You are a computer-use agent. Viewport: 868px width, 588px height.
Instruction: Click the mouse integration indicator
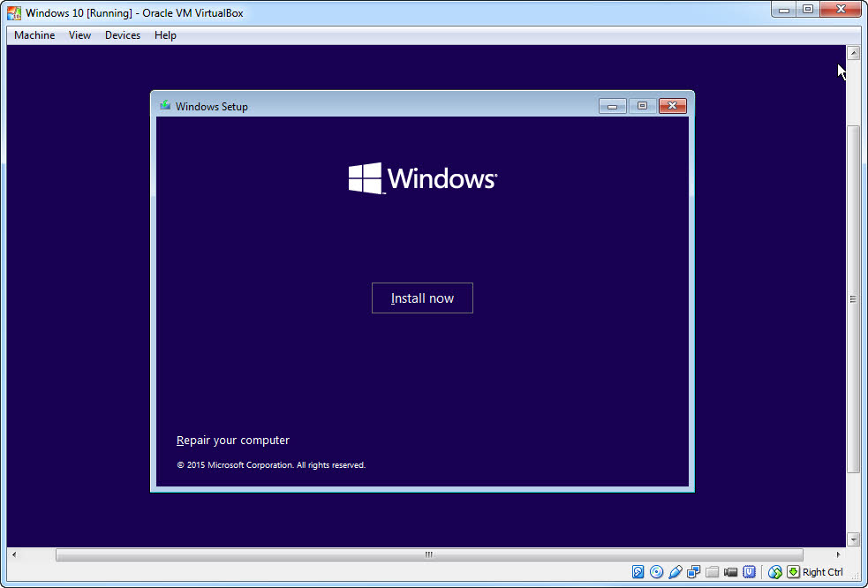click(775, 572)
